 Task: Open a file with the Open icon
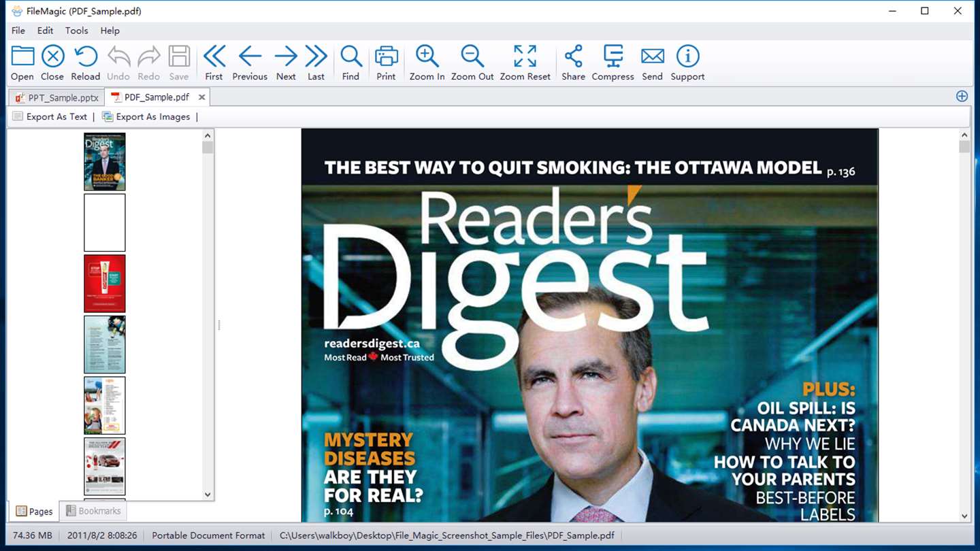(22, 63)
